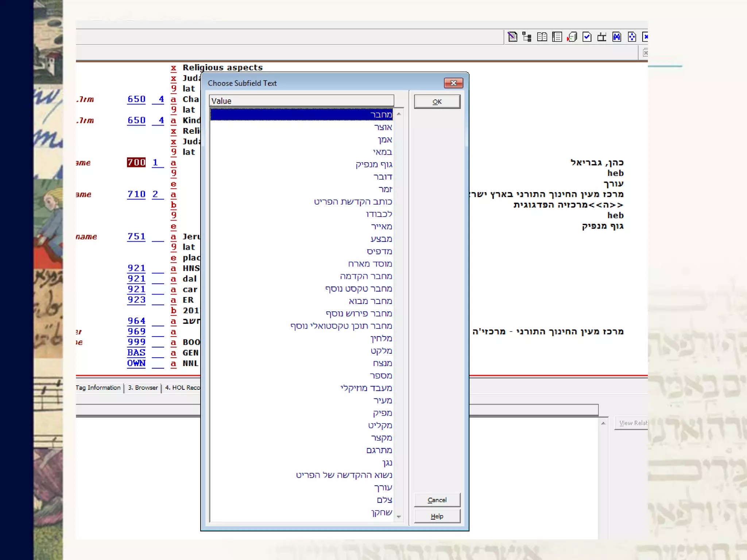Click the full-screen list view icon
The height and width of the screenshot is (560, 747).
click(557, 37)
